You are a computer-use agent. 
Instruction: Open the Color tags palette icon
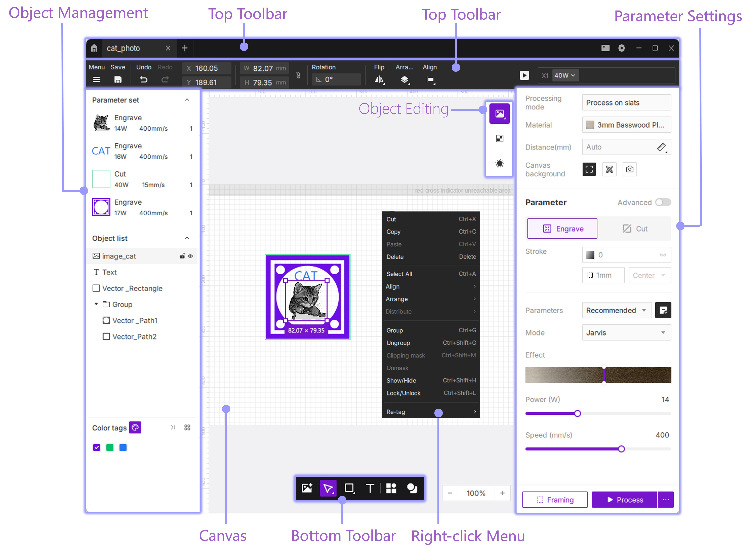coord(135,427)
